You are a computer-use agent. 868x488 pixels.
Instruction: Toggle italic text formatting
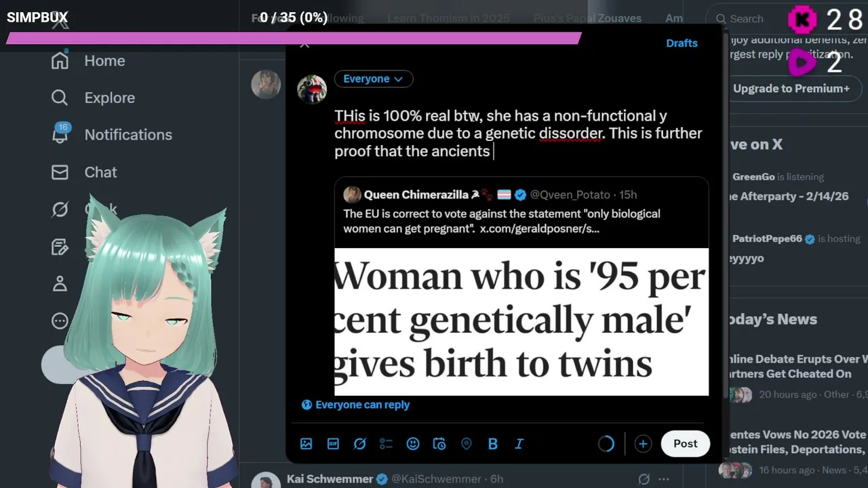point(519,444)
